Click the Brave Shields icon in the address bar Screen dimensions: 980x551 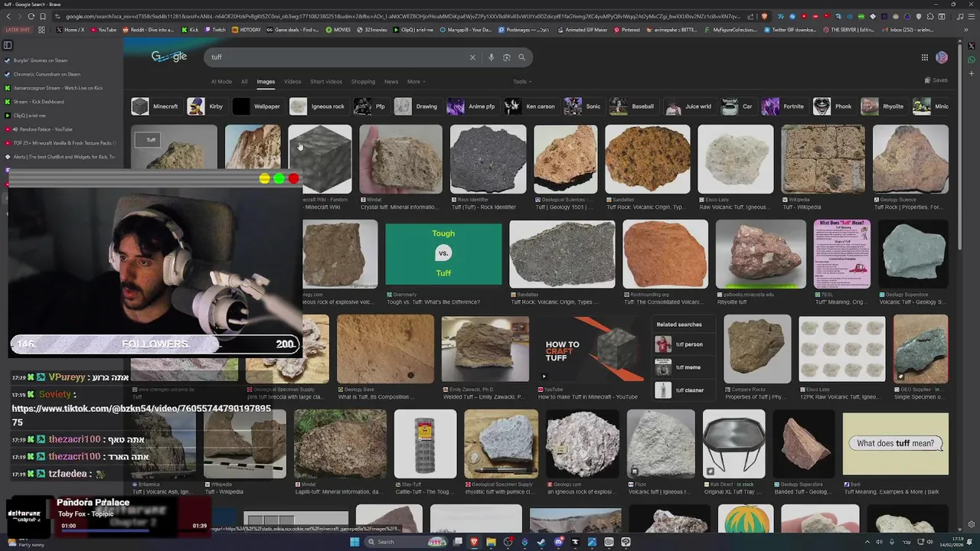point(764,16)
